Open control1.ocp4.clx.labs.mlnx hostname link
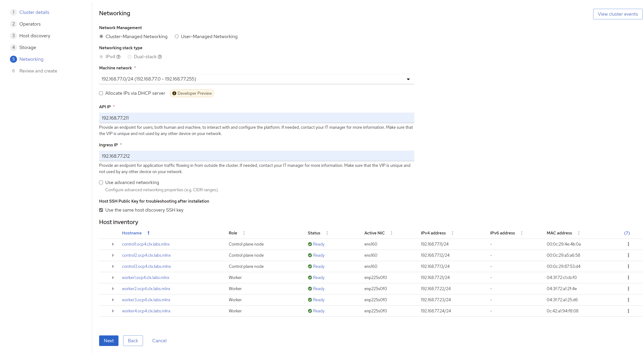 (146, 244)
